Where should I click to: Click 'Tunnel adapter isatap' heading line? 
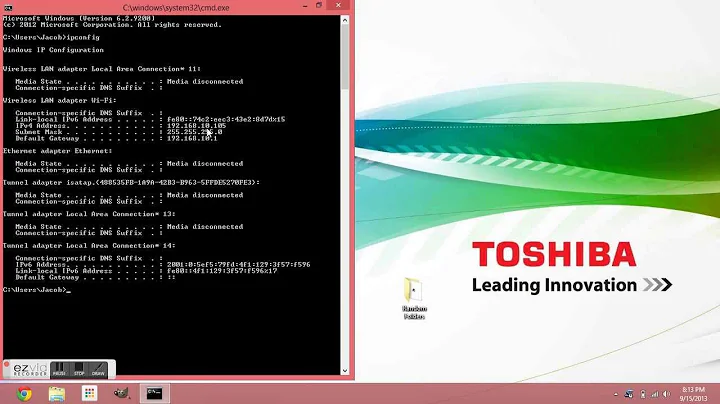[131, 183]
